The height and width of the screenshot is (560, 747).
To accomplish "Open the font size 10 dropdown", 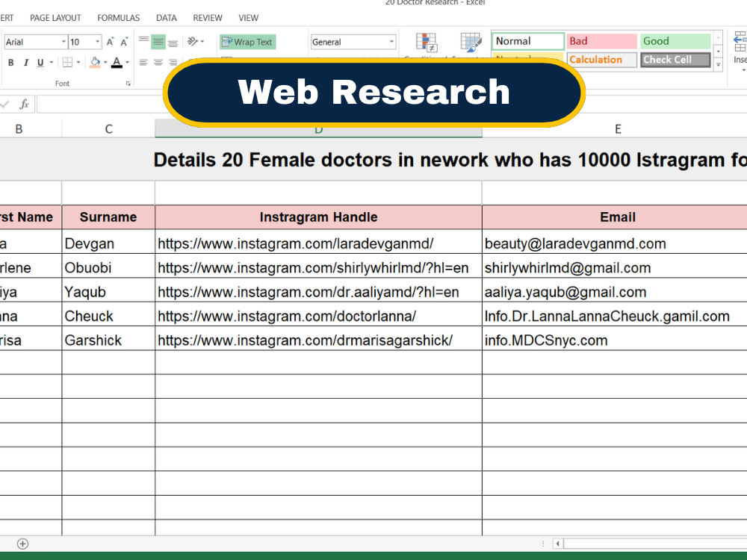I will (97, 42).
